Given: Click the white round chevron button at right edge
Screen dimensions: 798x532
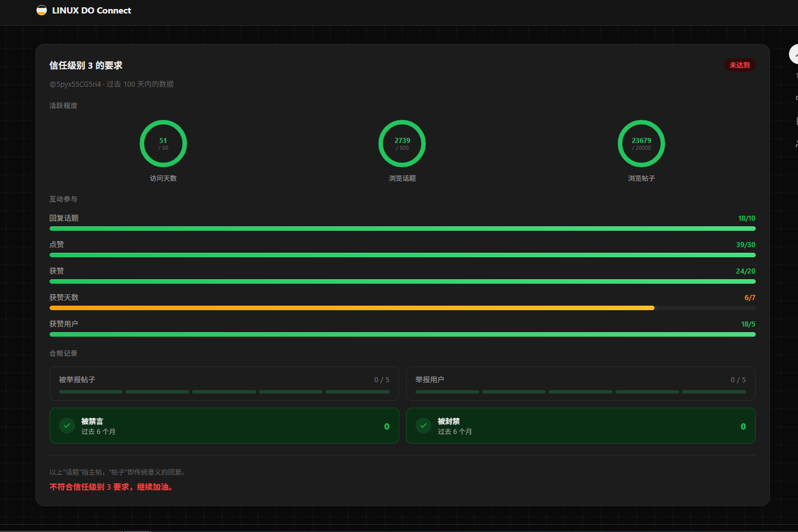Looking at the screenshot, I should click(x=794, y=55).
